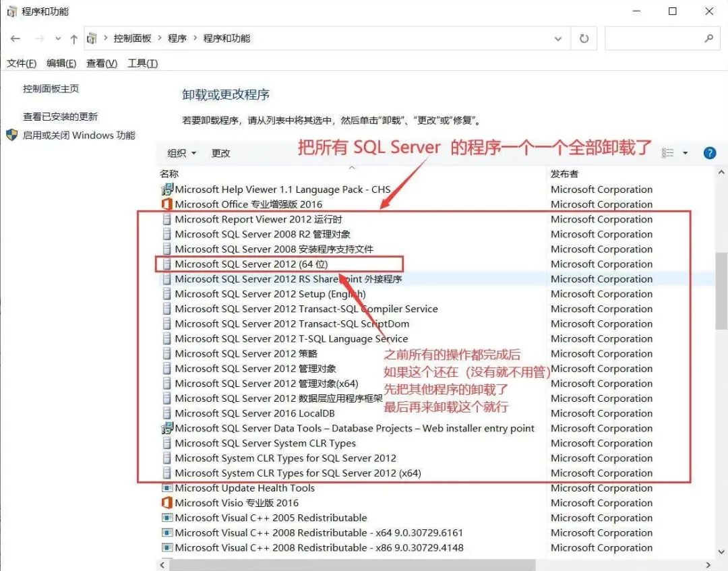Select Microsoft SQL Server 2012 (64 位) entry
Screen dimensions: 728x571
251,264
